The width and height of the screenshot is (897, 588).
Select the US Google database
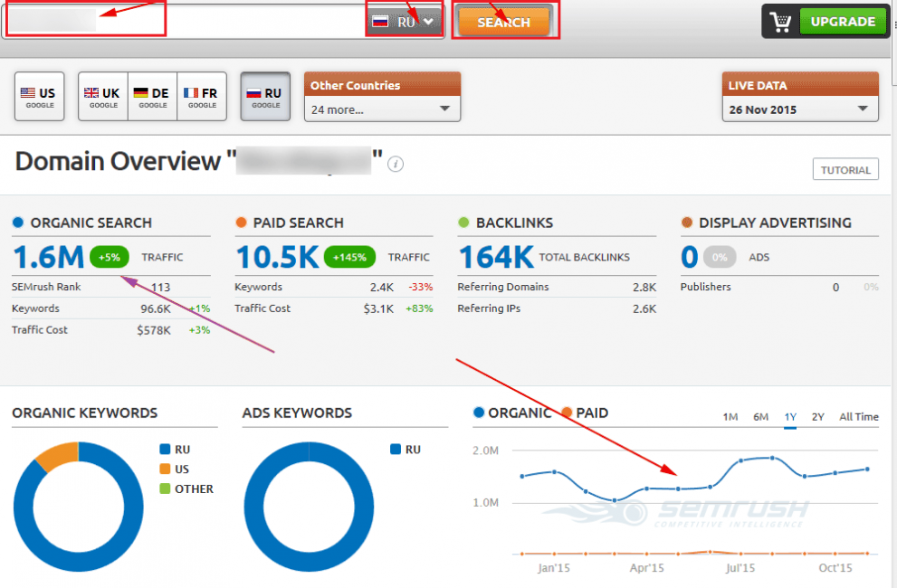(x=40, y=97)
